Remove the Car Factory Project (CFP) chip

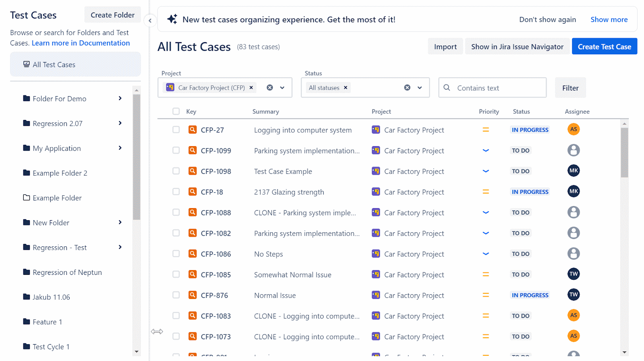(251, 87)
